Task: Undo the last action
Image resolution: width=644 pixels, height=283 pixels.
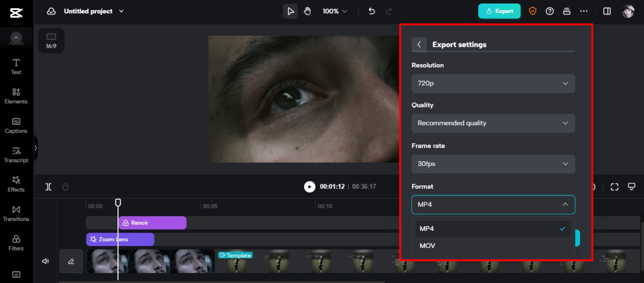Action: [x=372, y=11]
